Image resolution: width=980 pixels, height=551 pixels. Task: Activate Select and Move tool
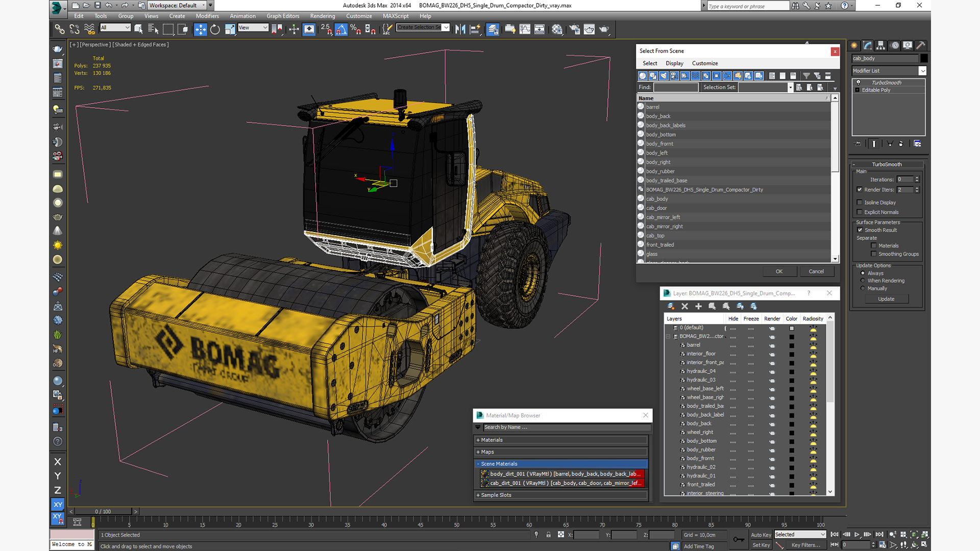pyautogui.click(x=201, y=29)
